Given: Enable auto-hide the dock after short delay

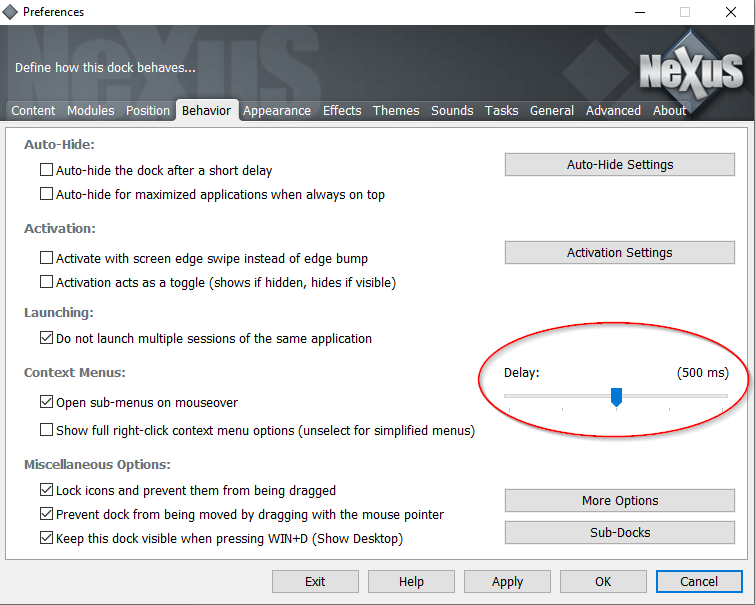Looking at the screenshot, I should coord(46,171).
